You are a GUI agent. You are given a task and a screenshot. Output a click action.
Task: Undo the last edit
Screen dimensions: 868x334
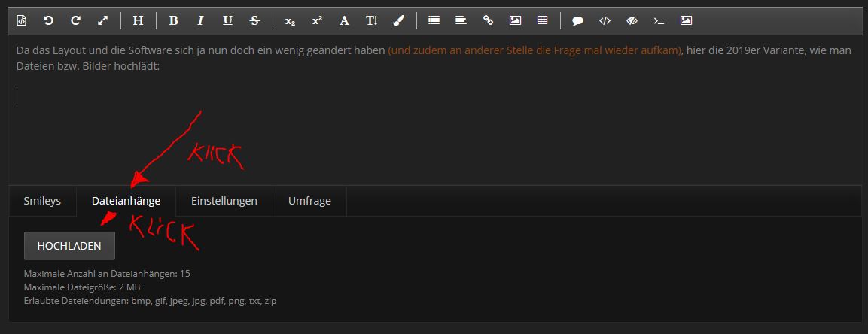click(x=48, y=21)
